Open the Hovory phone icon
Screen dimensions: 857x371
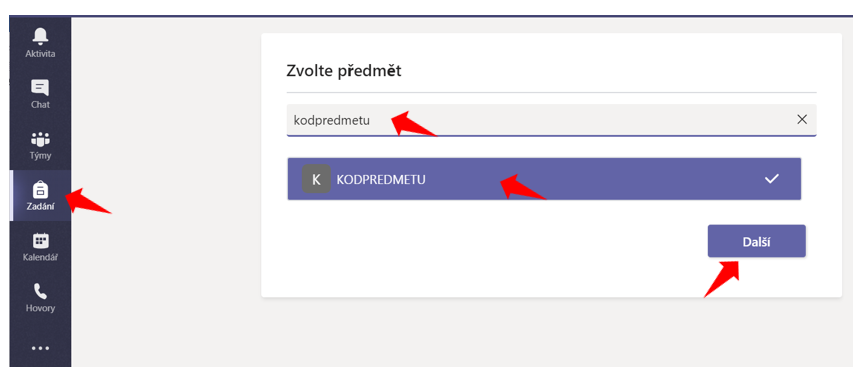pyautogui.click(x=40, y=291)
